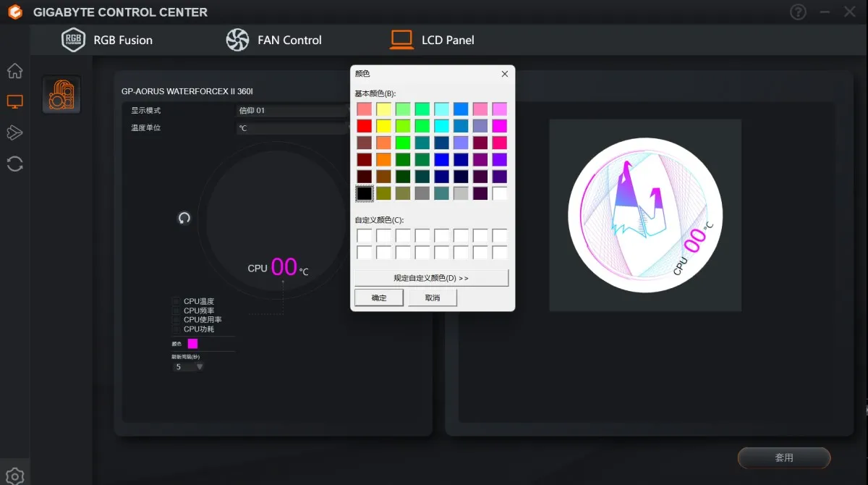Click the 套用 apply button

click(784, 457)
